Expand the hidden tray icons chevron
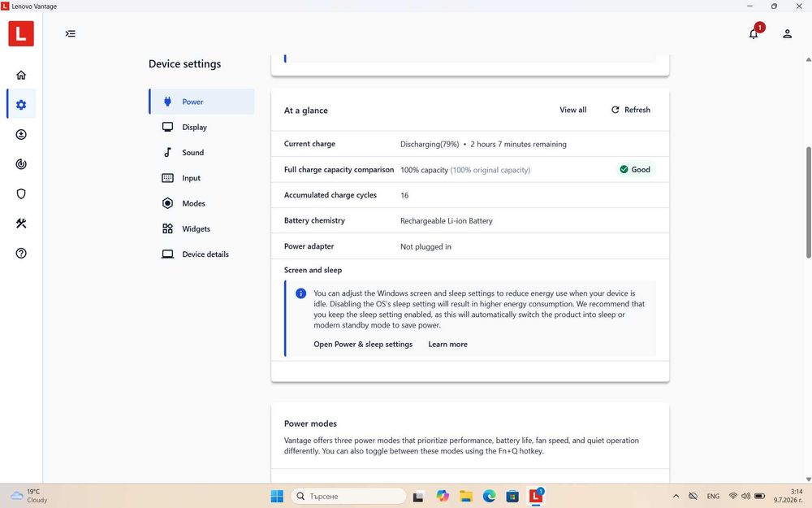This screenshot has height=508, width=812. [676, 496]
